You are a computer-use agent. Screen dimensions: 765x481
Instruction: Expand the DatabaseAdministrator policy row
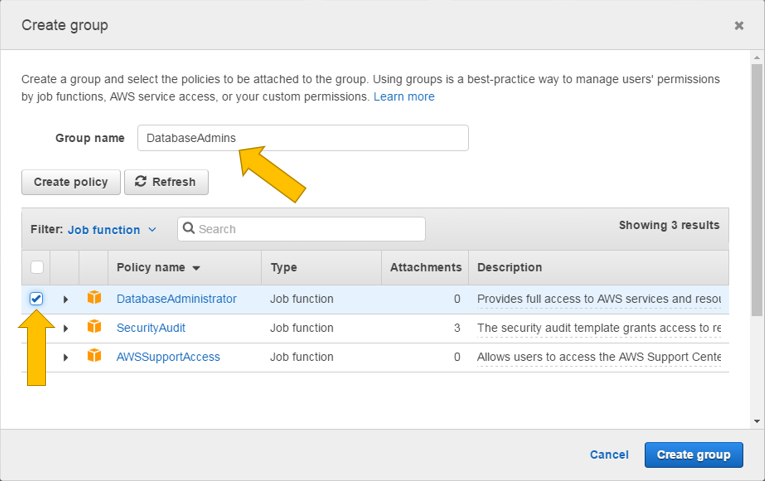coord(65,300)
